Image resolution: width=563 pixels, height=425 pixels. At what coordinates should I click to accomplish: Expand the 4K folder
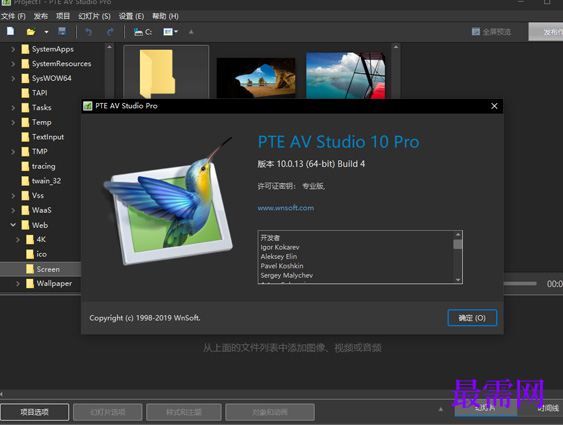point(18,239)
